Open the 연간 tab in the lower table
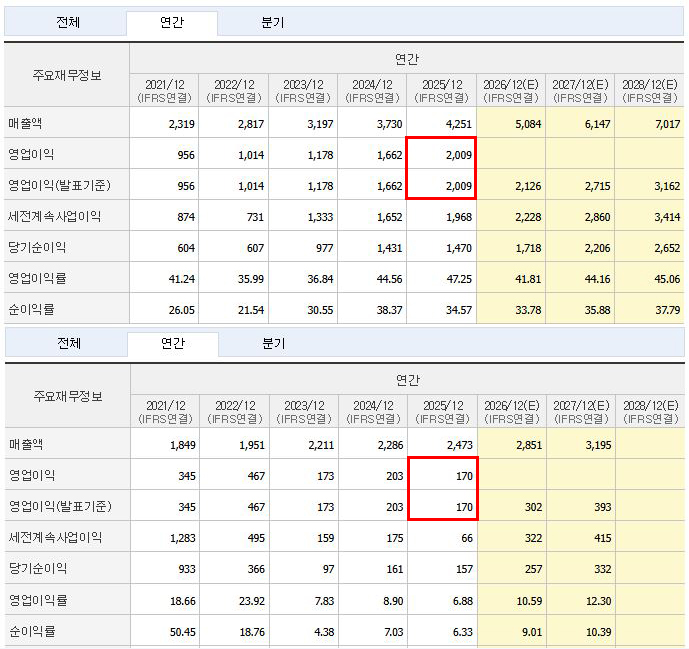The height and width of the screenshot is (649, 689). point(171,343)
